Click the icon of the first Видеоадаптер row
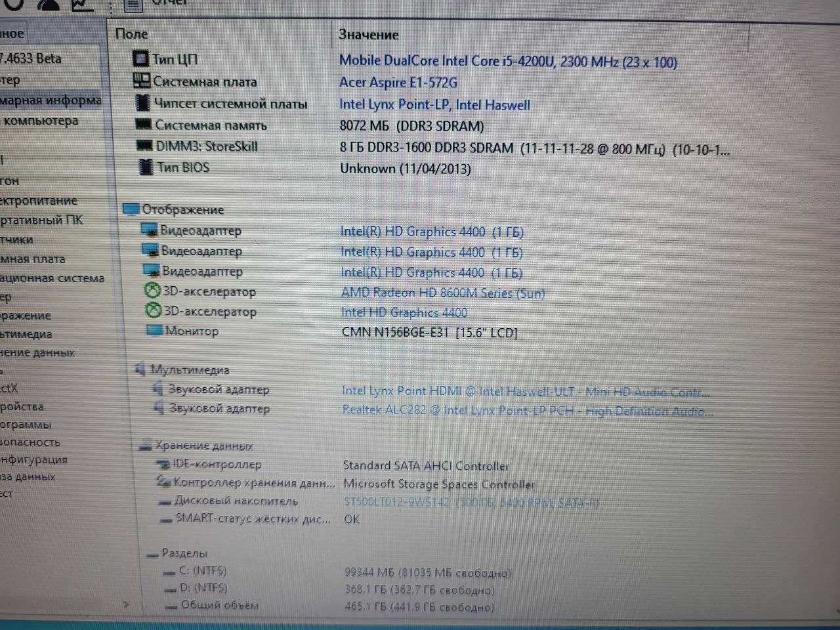Viewport: 840px width, 630px height. [x=150, y=230]
